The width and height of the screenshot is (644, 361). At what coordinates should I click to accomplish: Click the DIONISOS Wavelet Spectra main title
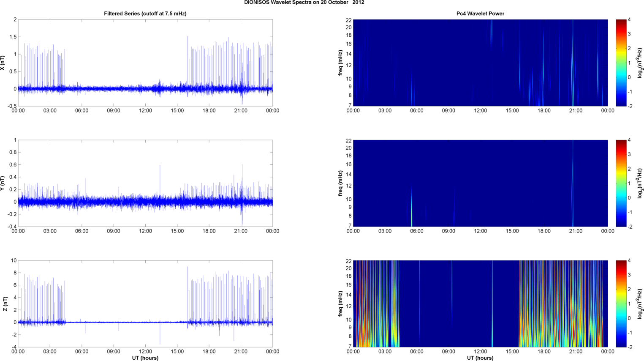pos(304,3)
